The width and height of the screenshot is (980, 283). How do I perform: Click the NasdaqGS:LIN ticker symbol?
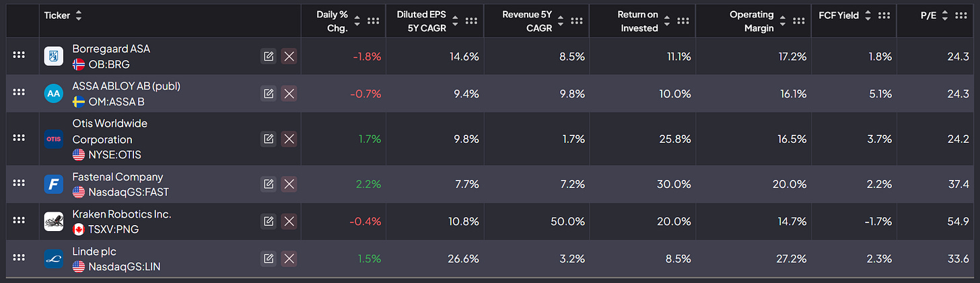click(125, 266)
